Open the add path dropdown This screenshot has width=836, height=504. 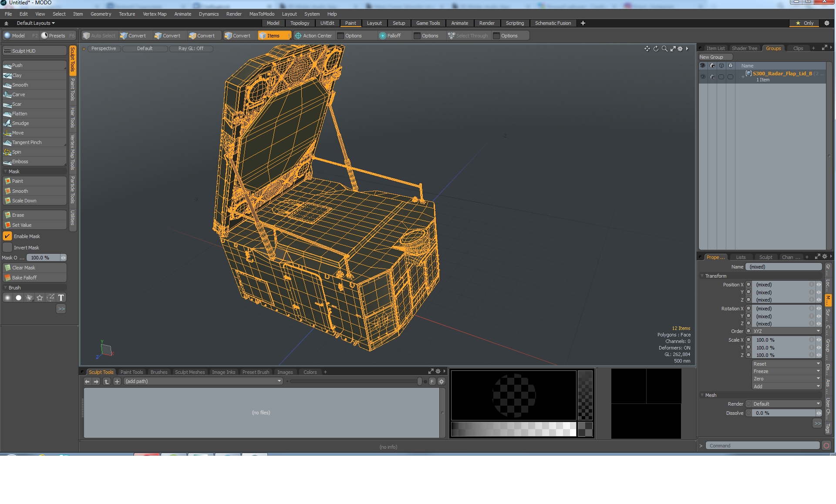203,381
